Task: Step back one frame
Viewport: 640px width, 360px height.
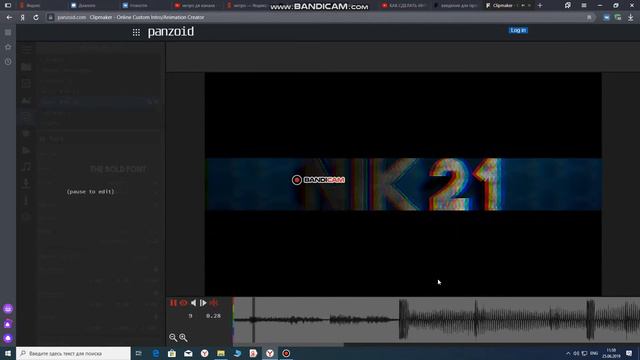Action: click(193, 303)
